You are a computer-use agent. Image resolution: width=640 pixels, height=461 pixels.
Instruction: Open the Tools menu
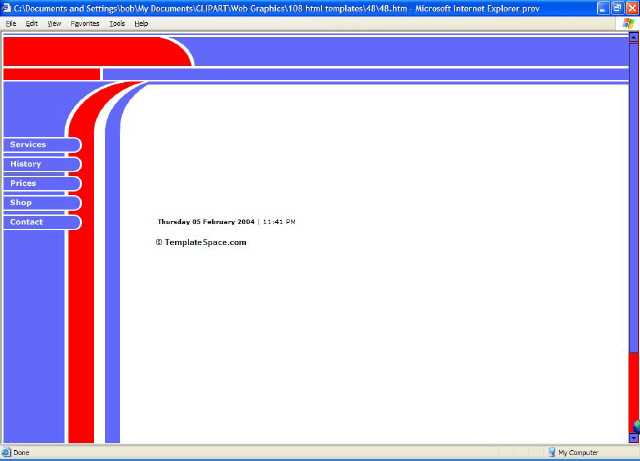117,23
